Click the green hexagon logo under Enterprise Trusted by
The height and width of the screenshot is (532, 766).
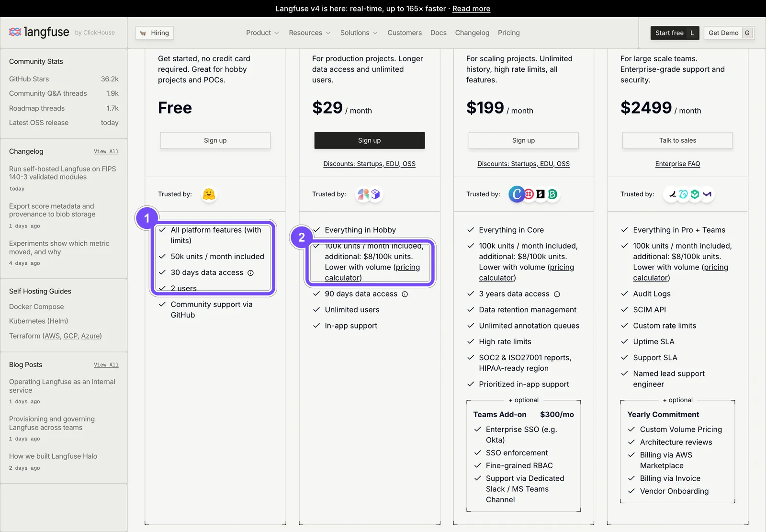695,194
